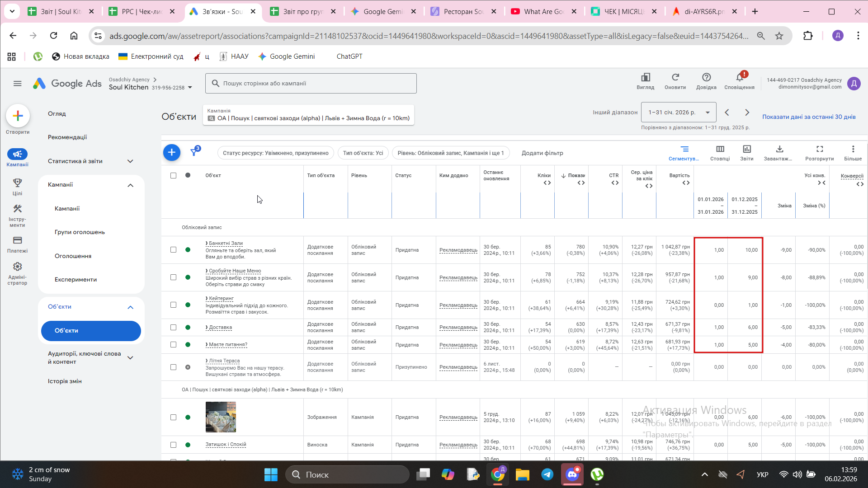Click the blue plus add-object button
This screenshot has width=868, height=488.
[x=171, y=153]
